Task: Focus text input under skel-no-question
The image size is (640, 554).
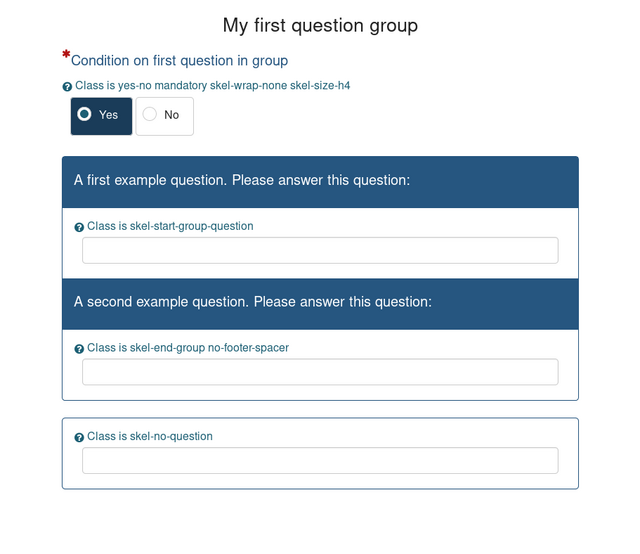Action: click(320, 461)
